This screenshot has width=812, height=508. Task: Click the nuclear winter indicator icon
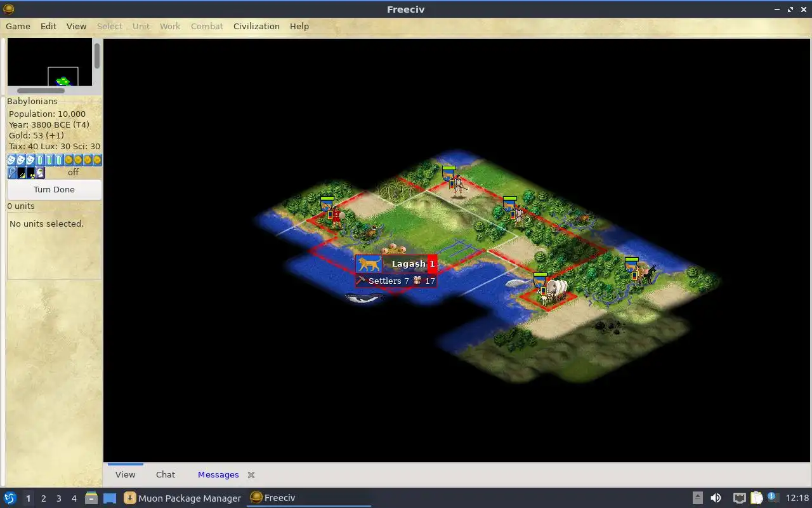[30, 172]
